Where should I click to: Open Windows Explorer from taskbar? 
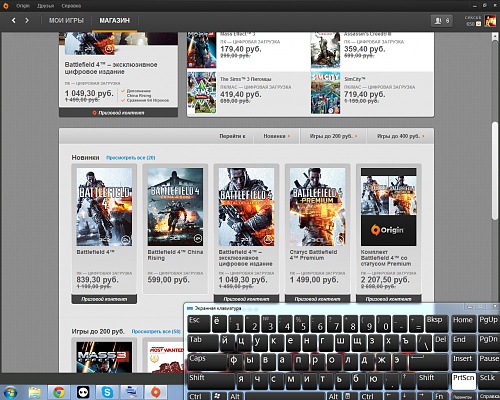[35, 392]
